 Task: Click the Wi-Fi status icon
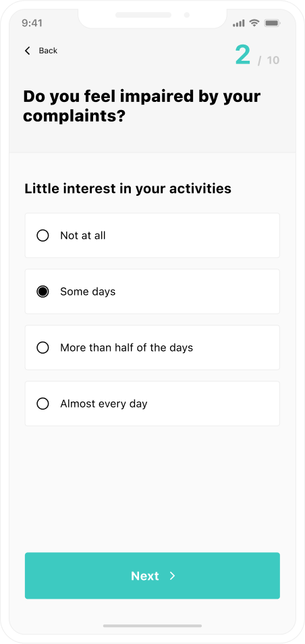254,23
